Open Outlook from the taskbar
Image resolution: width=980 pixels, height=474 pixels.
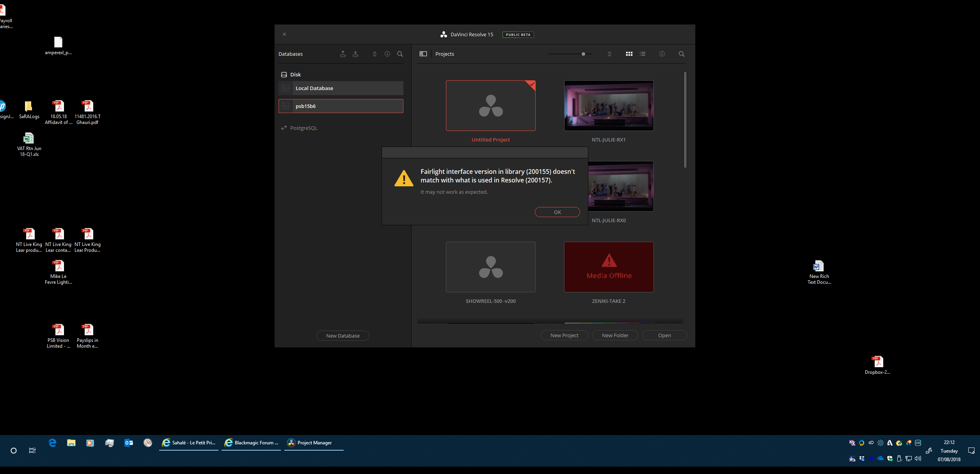(x=129, y=442)
